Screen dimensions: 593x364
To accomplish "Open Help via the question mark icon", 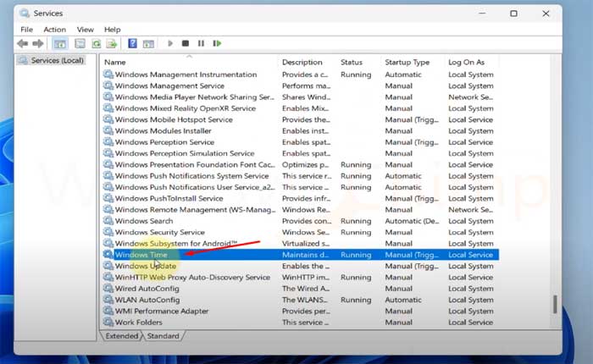I will pyautogui.click(x=132, y=43).
